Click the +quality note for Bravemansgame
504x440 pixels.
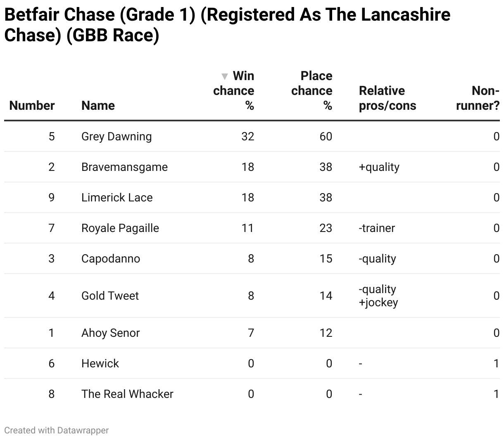(379, 167)
